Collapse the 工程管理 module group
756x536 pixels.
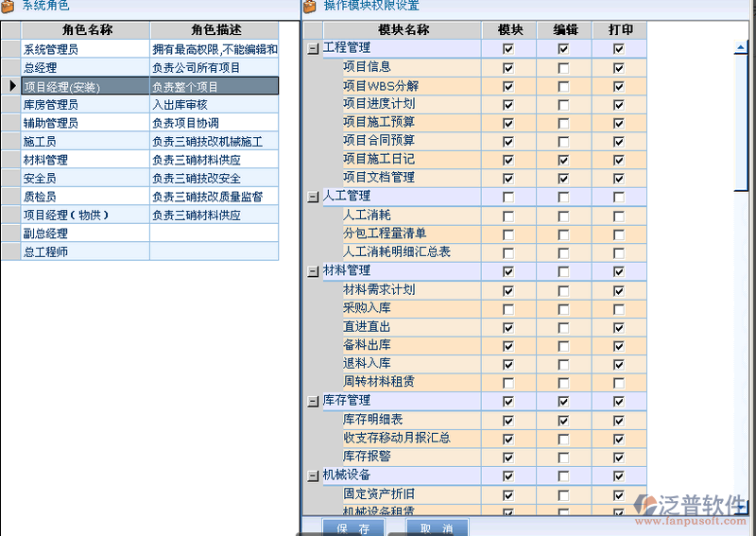pyautogui.click(x=313, y=49)
